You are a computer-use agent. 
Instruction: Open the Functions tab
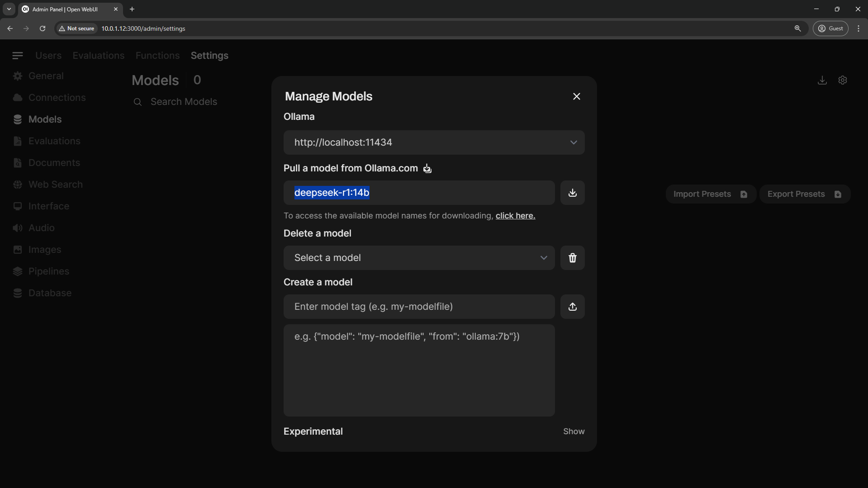point(157,56)
